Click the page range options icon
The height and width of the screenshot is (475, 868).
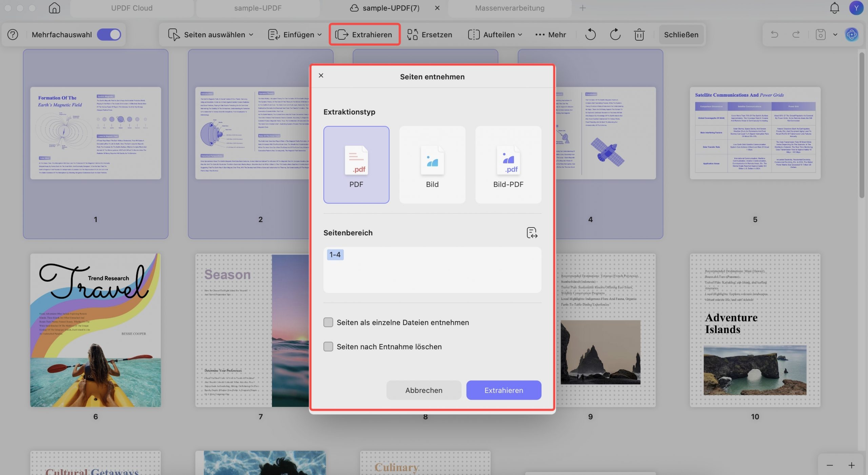point(532,233)
